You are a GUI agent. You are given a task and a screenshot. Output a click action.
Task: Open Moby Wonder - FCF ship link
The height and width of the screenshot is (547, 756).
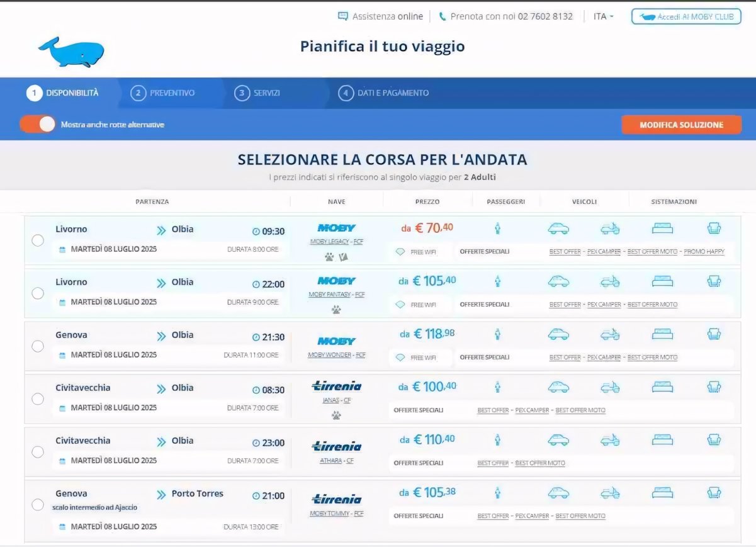point(337,355)
